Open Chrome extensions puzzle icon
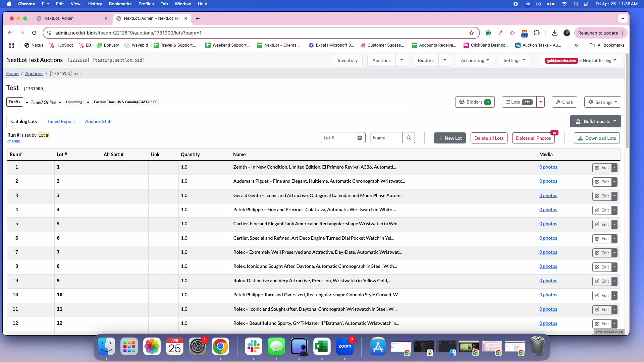This screenshot has height=362, width=644. tap(537, 33)
